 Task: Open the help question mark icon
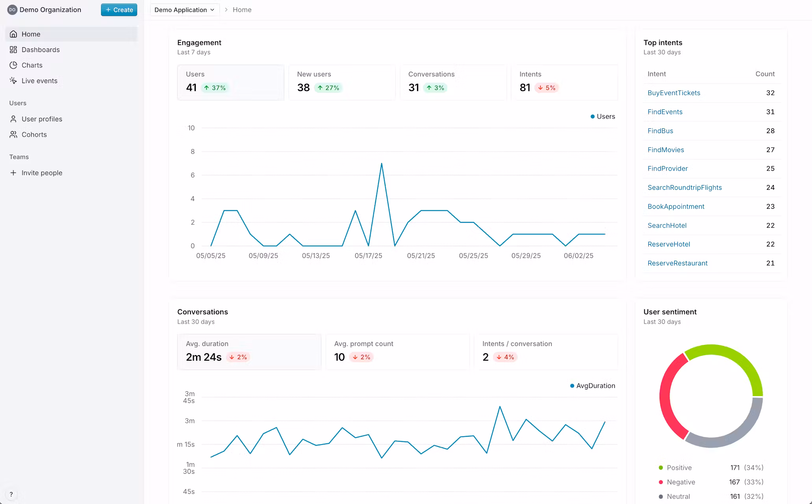point(11,495)
